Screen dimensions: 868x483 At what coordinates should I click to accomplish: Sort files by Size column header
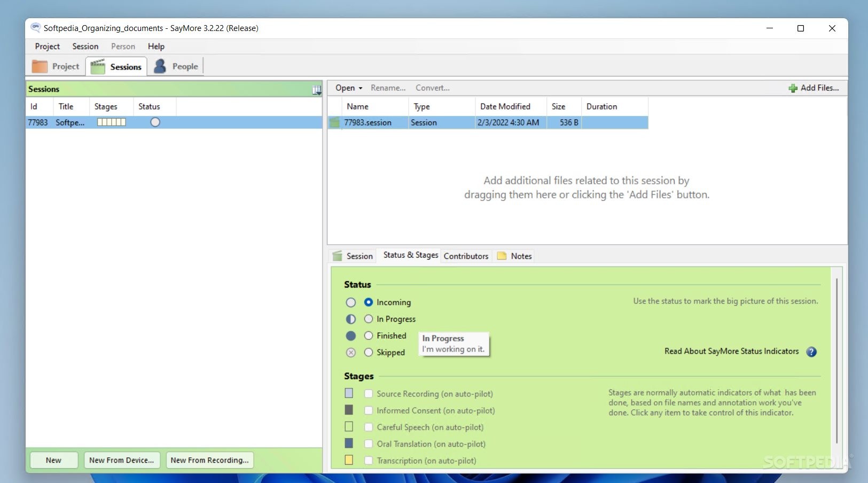pos(564,107)
